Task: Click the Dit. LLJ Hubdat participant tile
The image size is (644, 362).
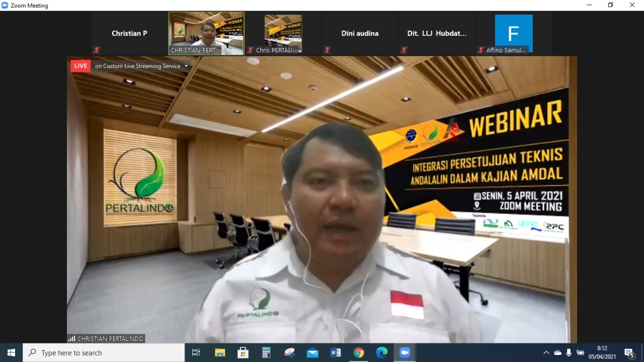Action: point(437,34)
